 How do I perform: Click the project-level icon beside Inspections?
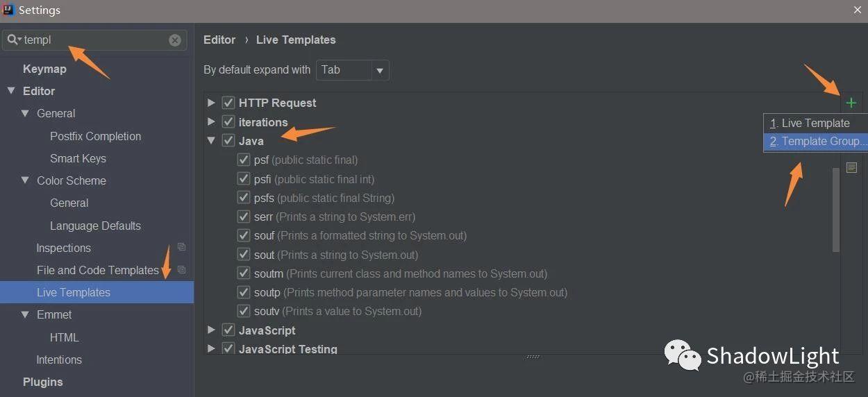click(181, 247)
